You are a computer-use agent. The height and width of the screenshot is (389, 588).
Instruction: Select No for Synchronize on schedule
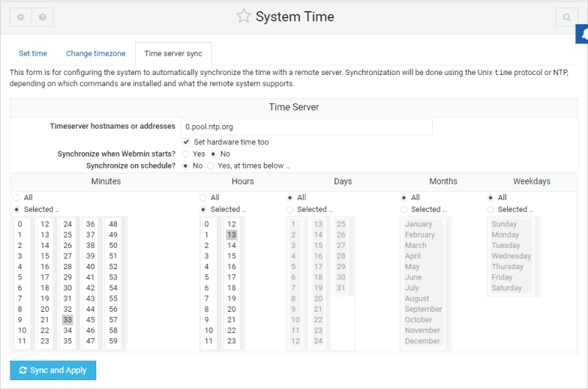(x=185, y=165)
